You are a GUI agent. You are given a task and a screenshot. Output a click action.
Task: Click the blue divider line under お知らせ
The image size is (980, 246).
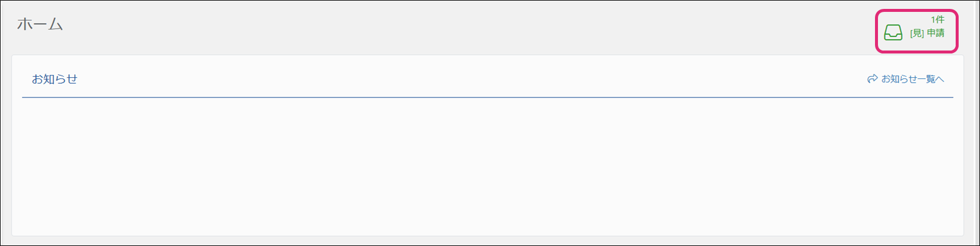(x=486, y=97)
